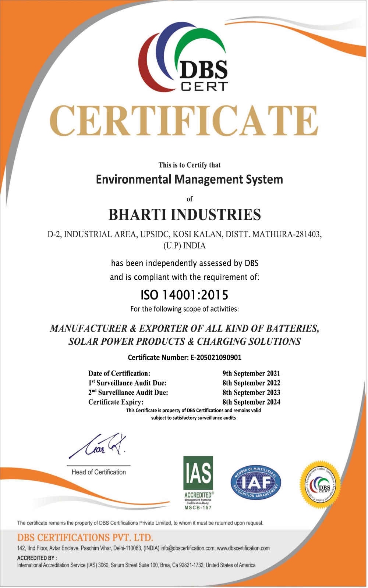Click the 9th September 2021 certification date
Screen dimensions: 368x588
click(x=251, y=373)
